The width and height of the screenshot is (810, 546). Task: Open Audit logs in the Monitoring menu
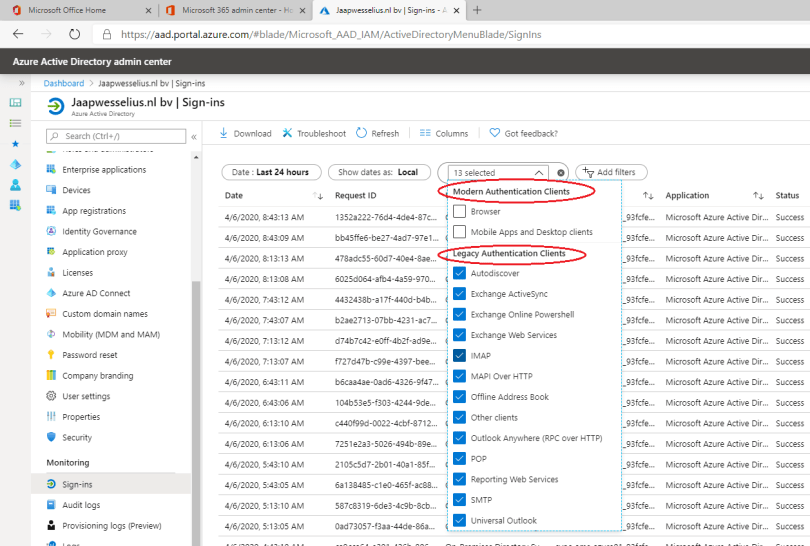coord(81,505)
